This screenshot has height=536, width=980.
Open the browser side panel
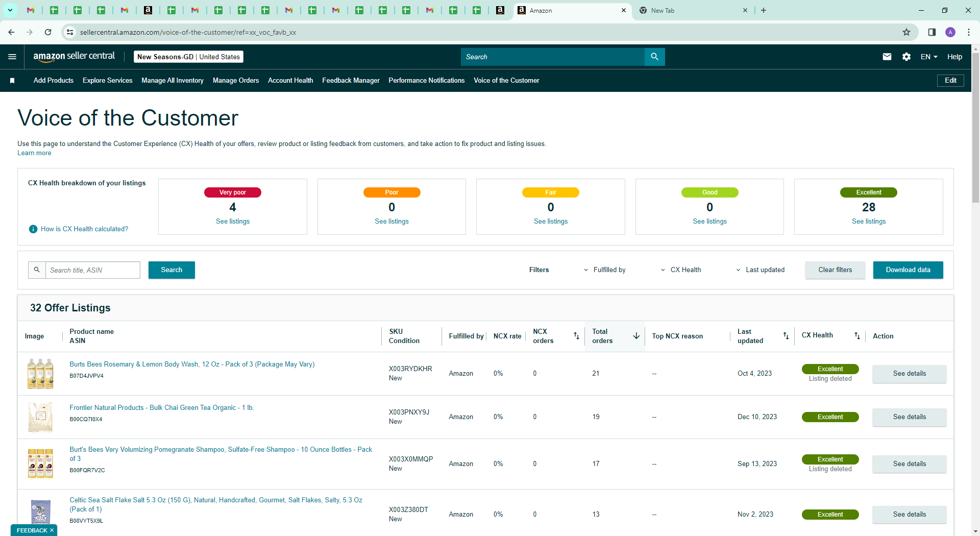(932, 32)
